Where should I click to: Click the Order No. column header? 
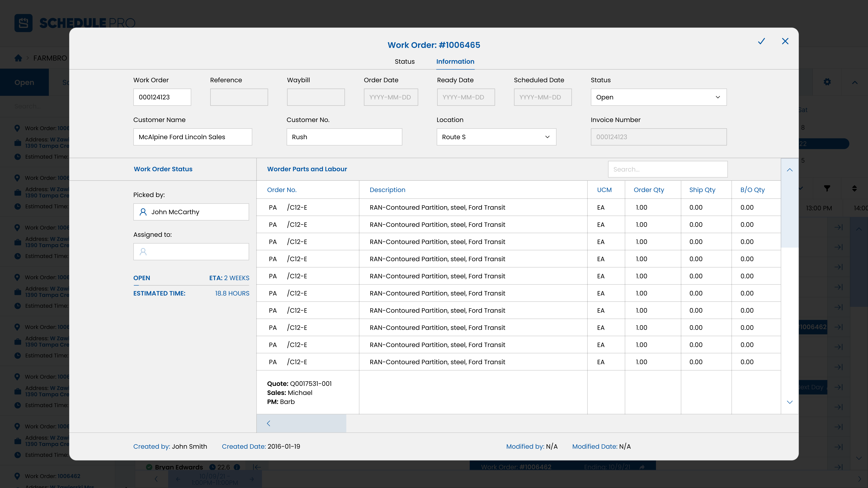pos(282,190)
